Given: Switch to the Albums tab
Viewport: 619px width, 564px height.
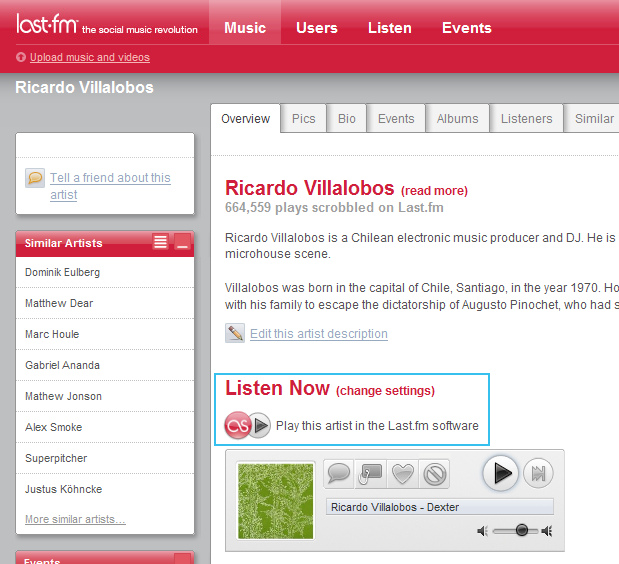Looking at the screenshot, I should pos(458,118).
